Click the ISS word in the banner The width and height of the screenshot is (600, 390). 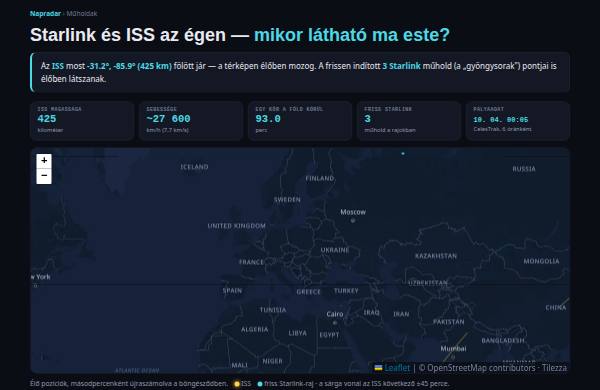58,66
